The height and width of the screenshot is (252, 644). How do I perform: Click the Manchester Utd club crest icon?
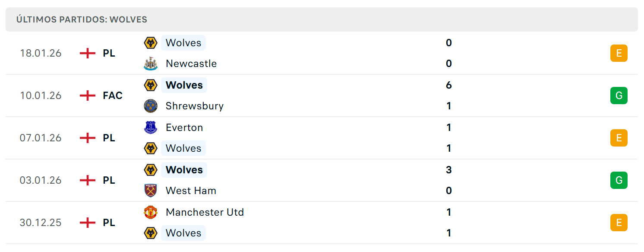coord(151,212)
